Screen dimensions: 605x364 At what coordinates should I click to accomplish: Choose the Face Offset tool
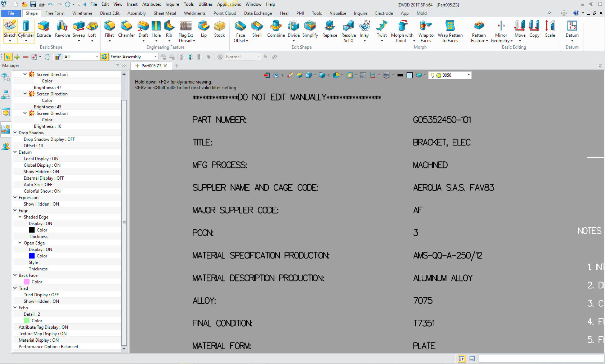pyautogui.click(x=241, y=31)
